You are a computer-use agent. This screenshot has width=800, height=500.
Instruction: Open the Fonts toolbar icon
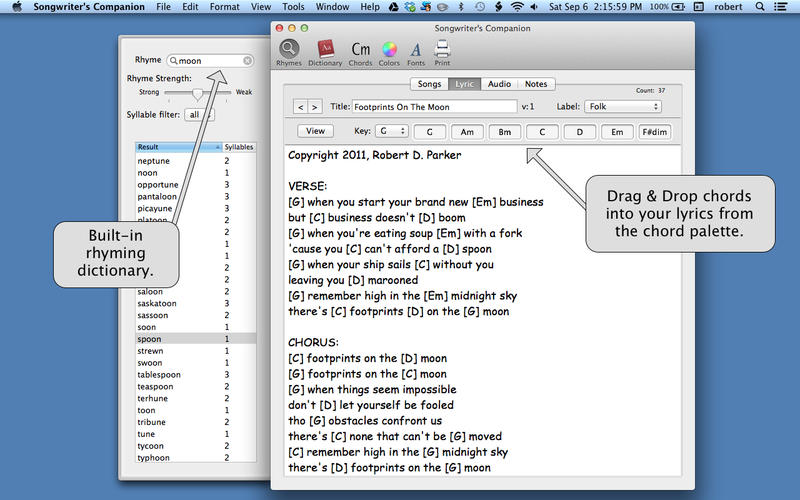click(x=416, y=53)
